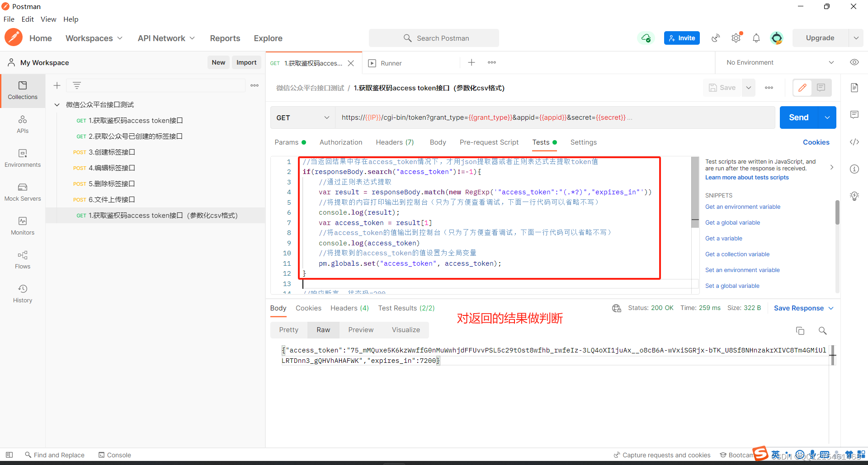Collapse the 微信公众平台接口测试 collection

coord(57,105)
